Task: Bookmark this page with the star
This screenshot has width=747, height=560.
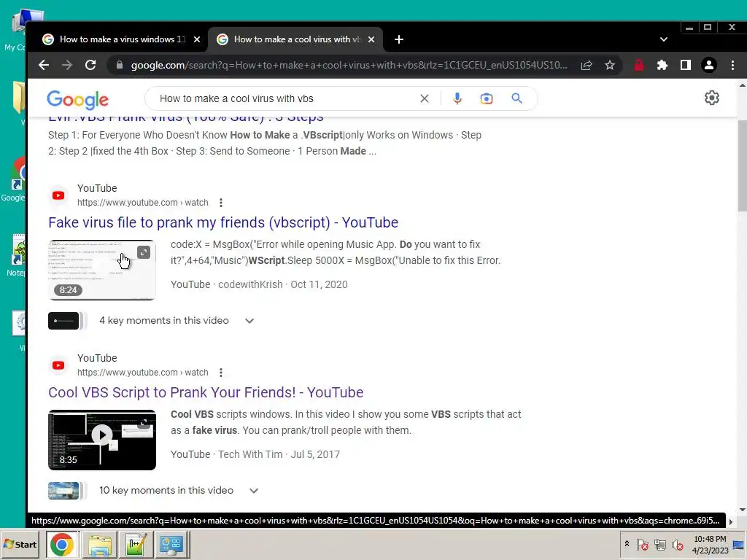Action: pyautogui.click(x=610, y=65)
